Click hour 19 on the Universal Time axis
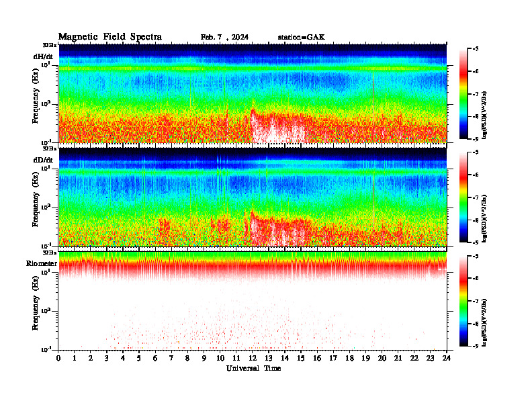 [x=365, y=358]
